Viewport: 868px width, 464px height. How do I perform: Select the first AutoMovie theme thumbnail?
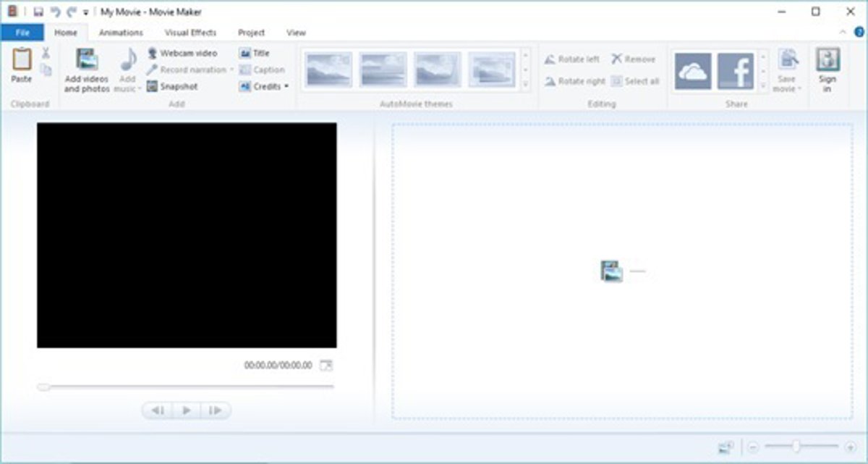(329, 70)
